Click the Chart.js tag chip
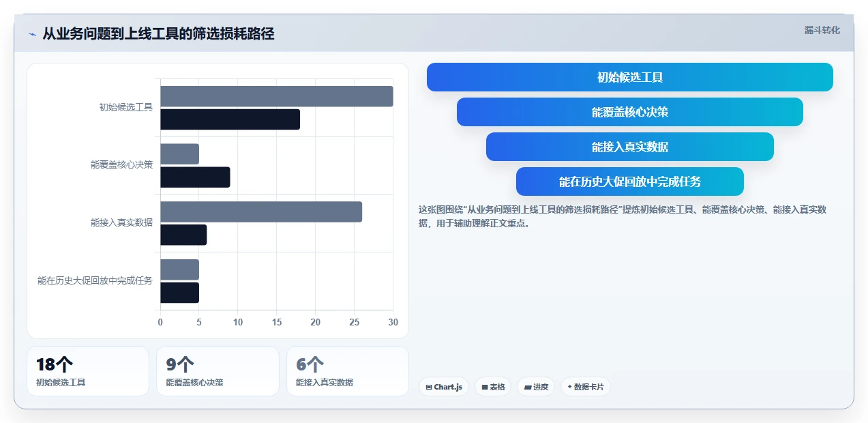This screenshot has height=423, width=868. [x=444, y=387]
